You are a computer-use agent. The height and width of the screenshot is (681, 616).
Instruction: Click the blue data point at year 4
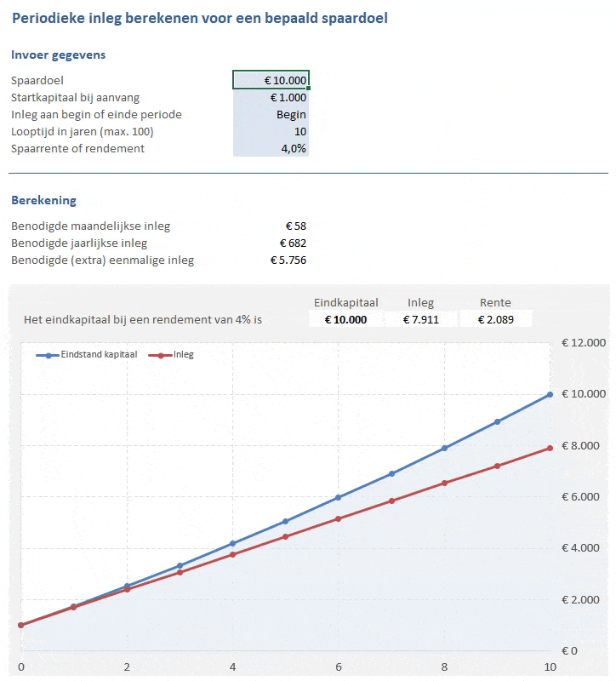tap(232, 543)
